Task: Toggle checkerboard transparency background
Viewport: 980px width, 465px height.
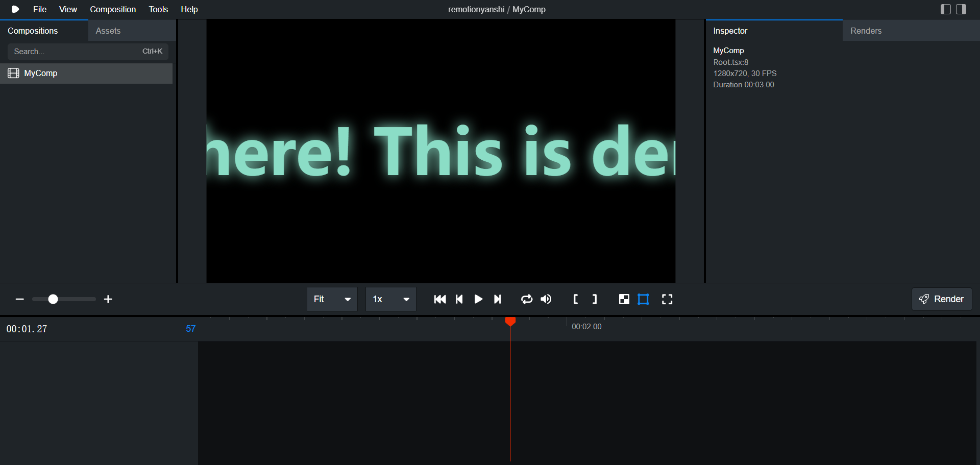Action: tap(624, 299)
